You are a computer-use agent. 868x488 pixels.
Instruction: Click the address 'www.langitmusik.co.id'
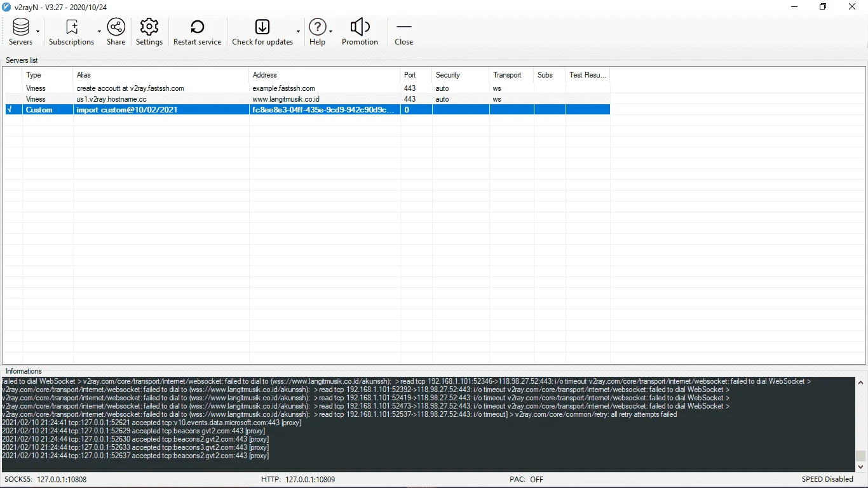pos(285,99)
